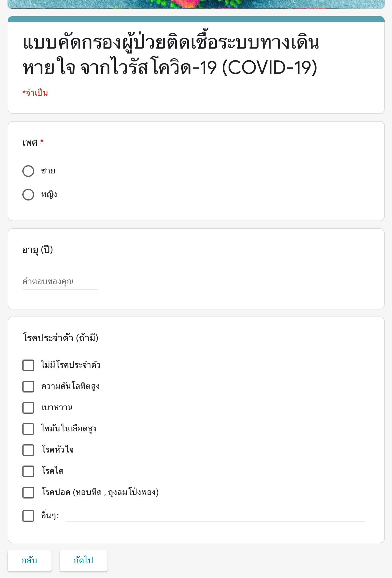Click the form title heading
392x578 pixels.
pos(171,55)
